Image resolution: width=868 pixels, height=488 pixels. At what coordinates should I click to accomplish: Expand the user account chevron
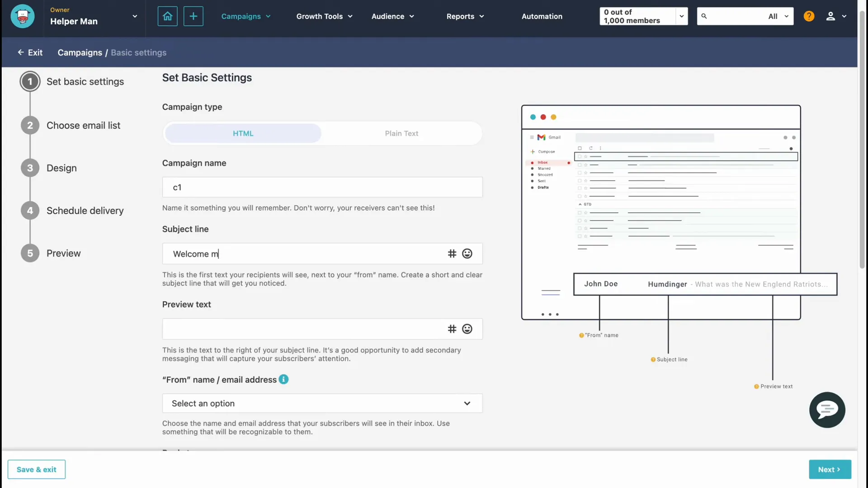[x=844, y=16]
